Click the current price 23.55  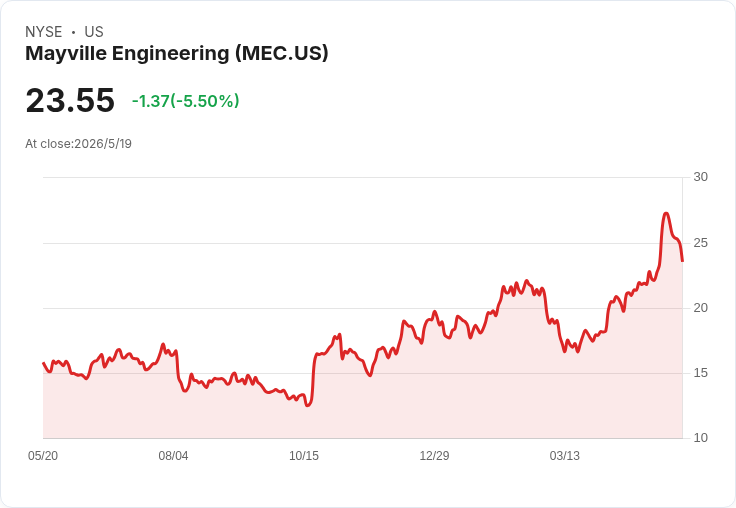click(70, 100)
